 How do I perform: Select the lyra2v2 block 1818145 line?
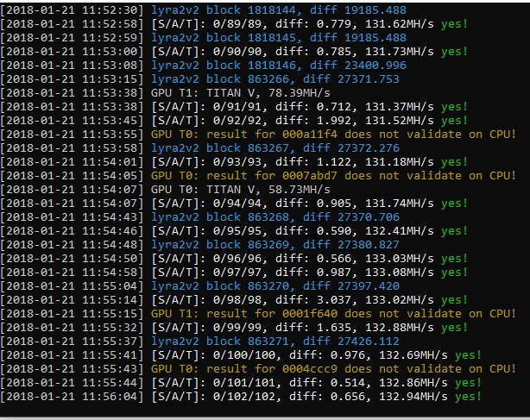[203, 38]
